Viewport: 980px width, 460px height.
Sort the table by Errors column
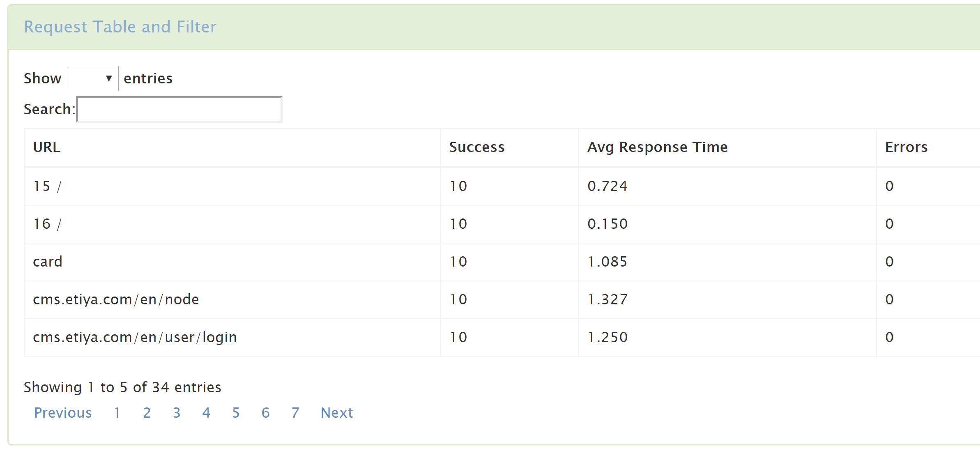(906, 147)
